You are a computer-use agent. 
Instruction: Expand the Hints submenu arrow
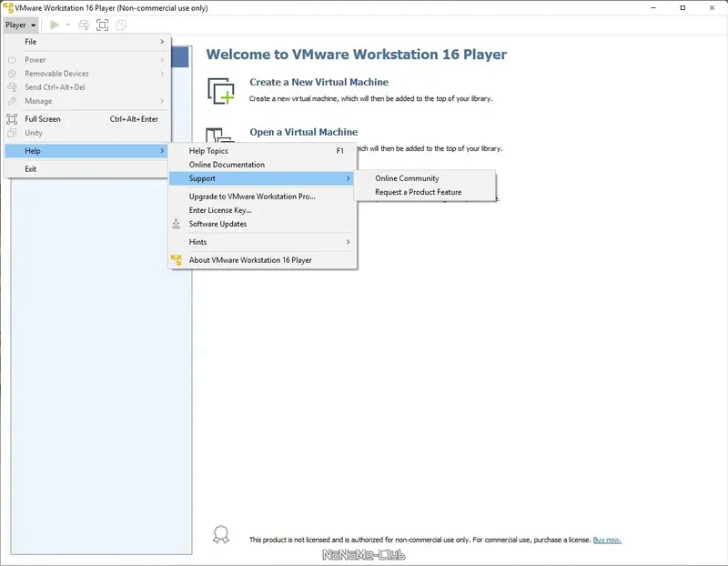pos(348,242)
